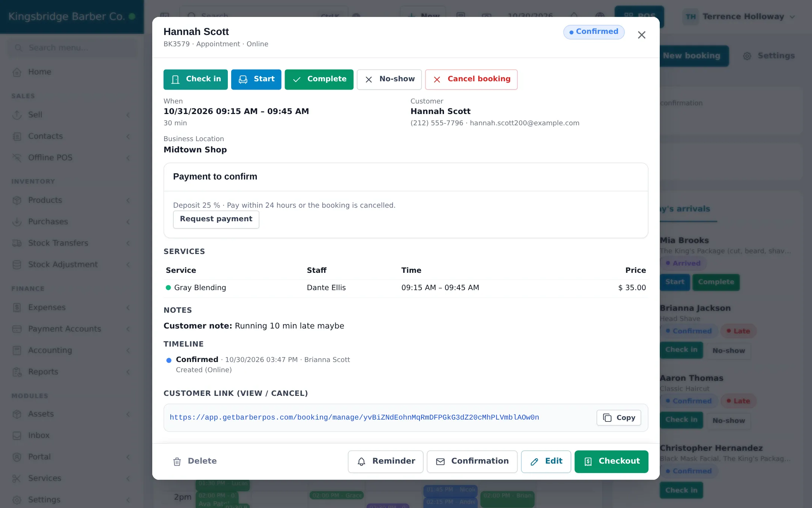
Task: Open the Inbox from the sidebar
Action: pos(72,435)
